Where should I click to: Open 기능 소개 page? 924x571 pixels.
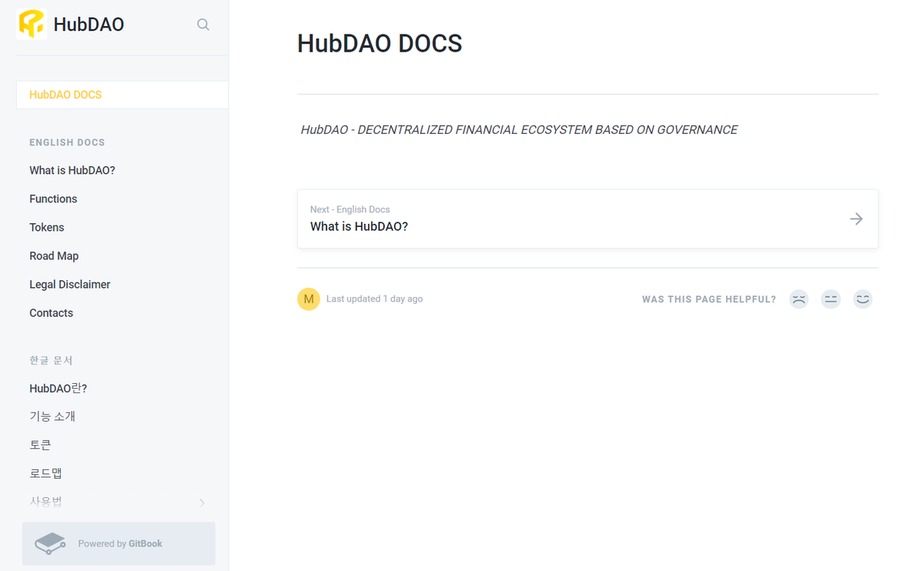tap(52, 416)
